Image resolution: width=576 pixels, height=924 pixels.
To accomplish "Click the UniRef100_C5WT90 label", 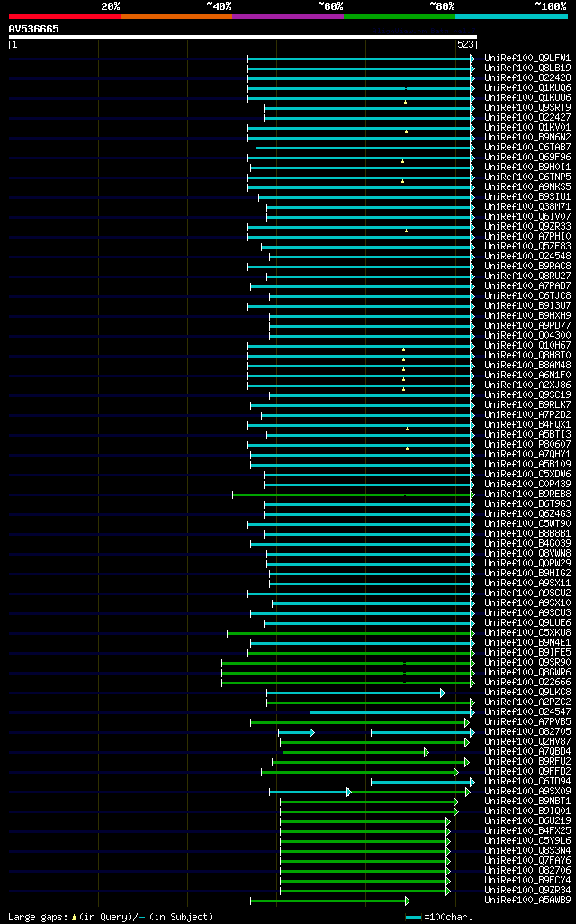I will tap(527, 523).
